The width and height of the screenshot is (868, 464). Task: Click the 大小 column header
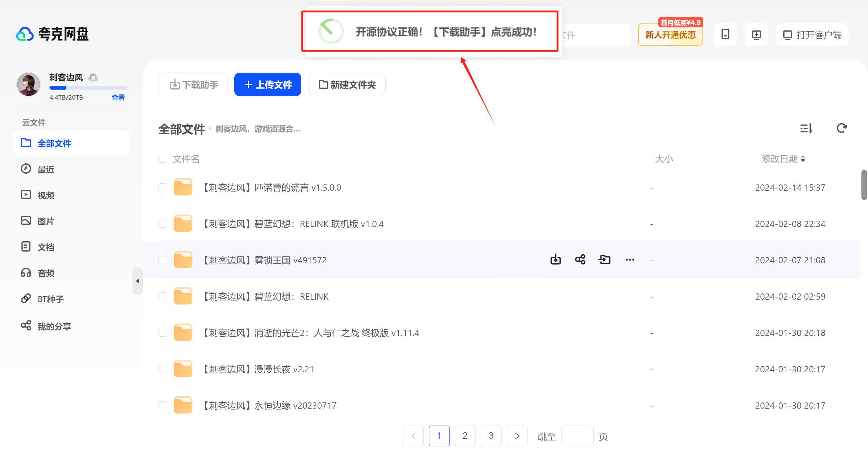click(664, 159)
